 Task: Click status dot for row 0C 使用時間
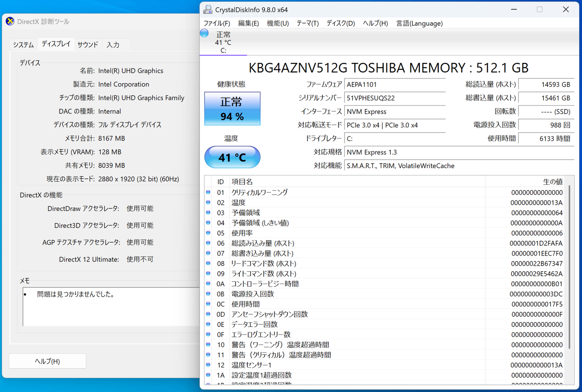tap(208, 303)
